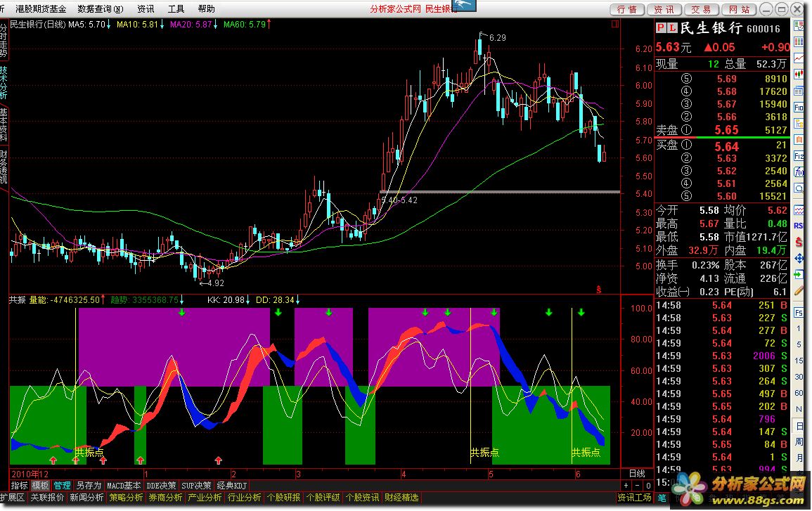The width and height of the screenshot is (812, 511).
Task: Select the 分时走势 side tab
Action: (x=4, y=40)
